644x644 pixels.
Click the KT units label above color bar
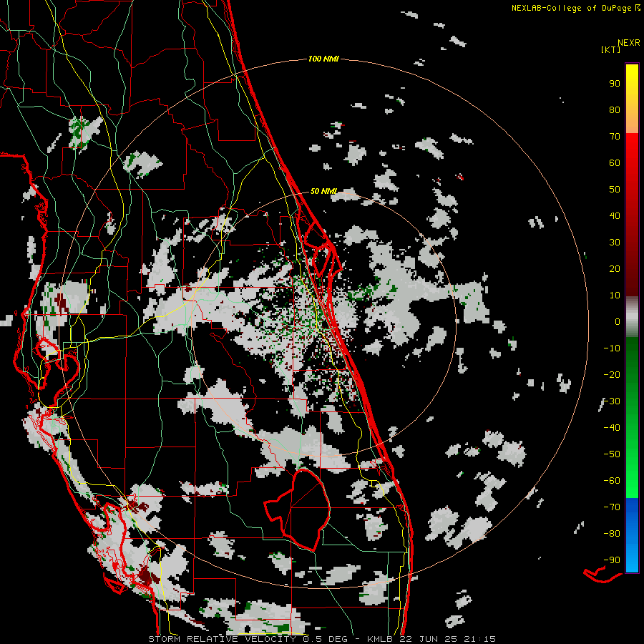[611, 49]
